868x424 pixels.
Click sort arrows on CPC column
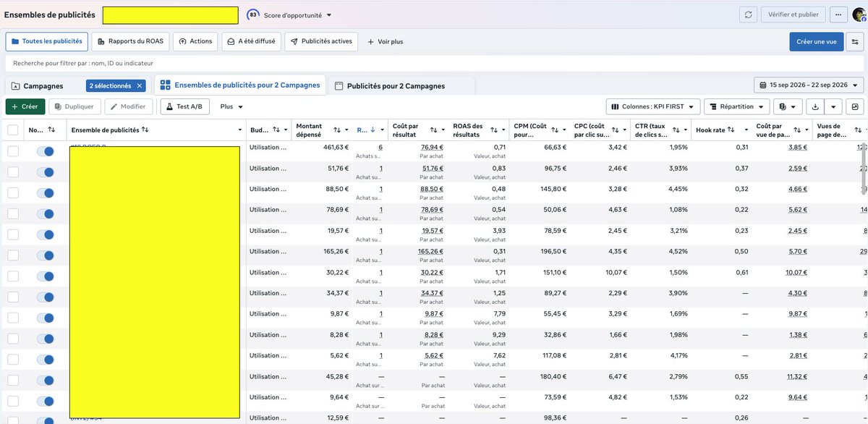pos(614,130)
